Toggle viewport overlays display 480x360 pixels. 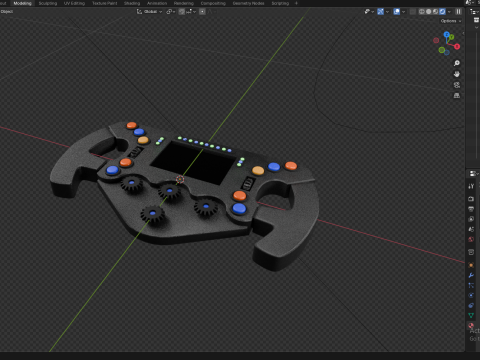tap(397, 12)
